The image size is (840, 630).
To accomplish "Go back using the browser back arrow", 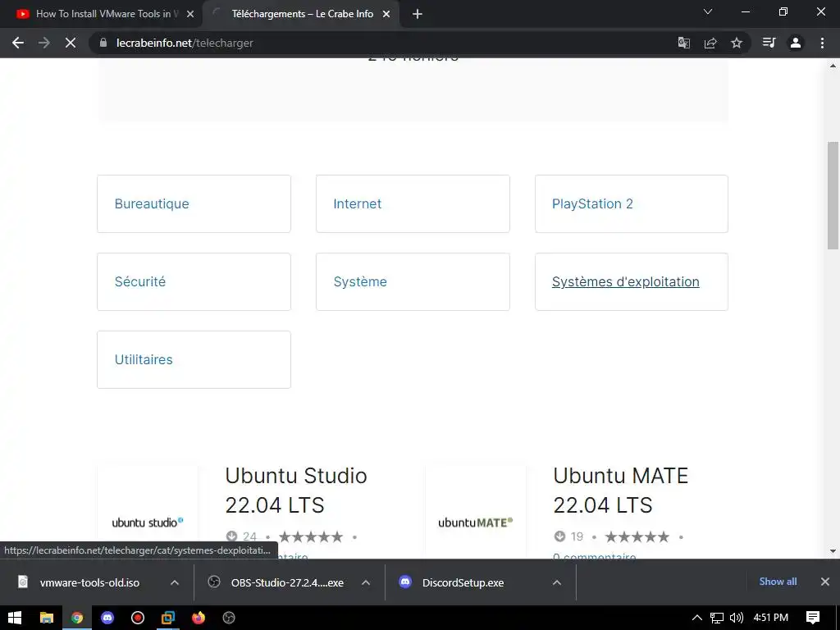I will click(x=18, y=43).
